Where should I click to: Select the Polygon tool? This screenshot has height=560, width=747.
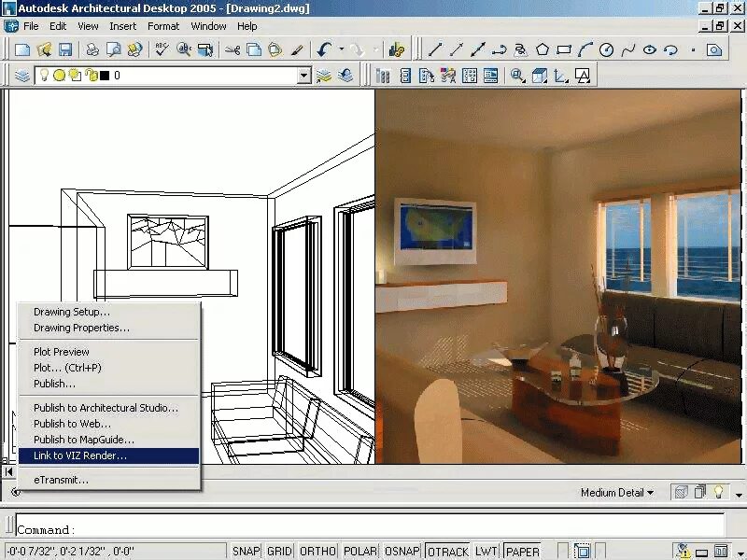click(x=543, y=49)
